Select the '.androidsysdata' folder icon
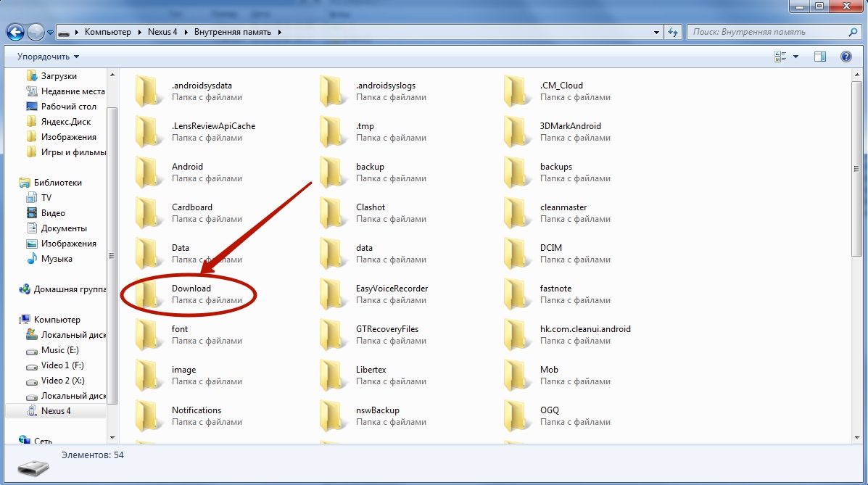The height and width of the screenshot is (485, 868). click(148, 91)
